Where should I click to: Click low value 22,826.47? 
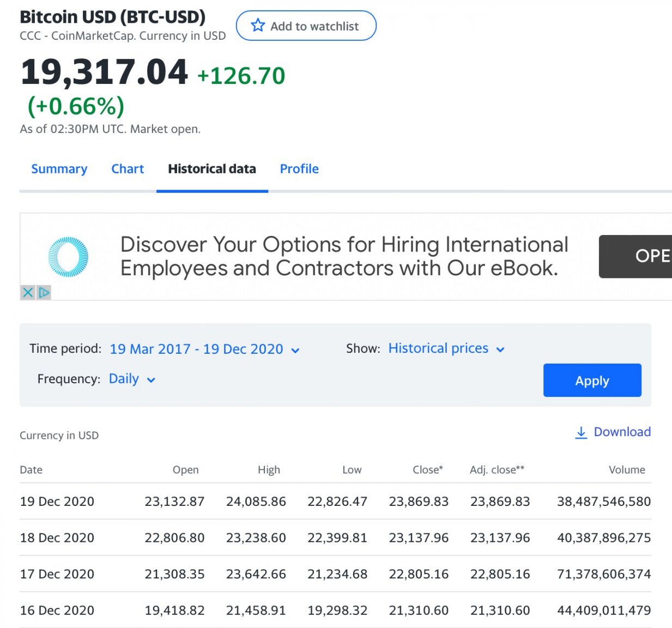[x=337, y=502]
